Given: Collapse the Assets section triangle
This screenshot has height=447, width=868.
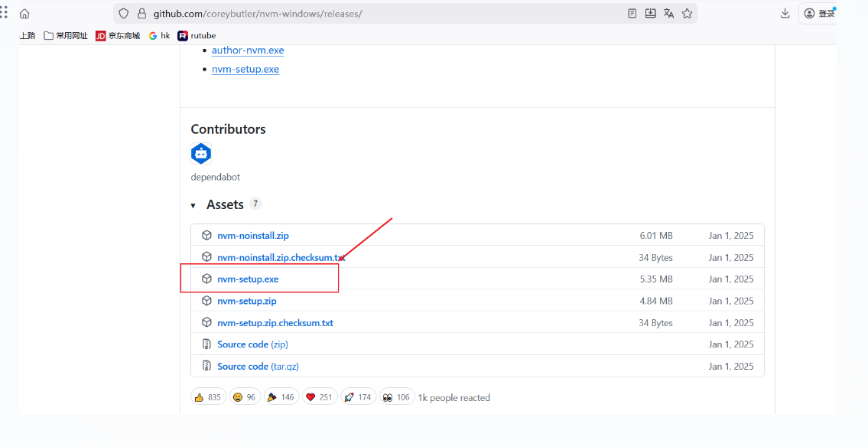Looking at the screenshot, I should [193, 205].
